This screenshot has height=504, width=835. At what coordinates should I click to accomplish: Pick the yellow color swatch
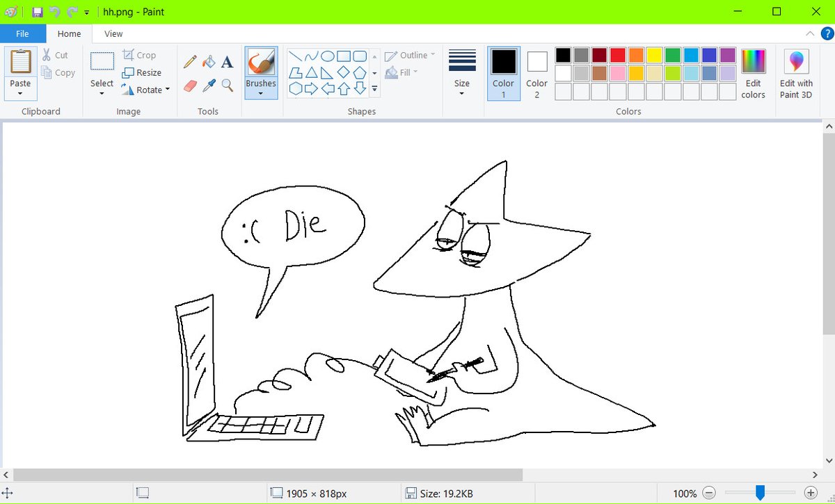pyautogui.click(x=654, y=55)
